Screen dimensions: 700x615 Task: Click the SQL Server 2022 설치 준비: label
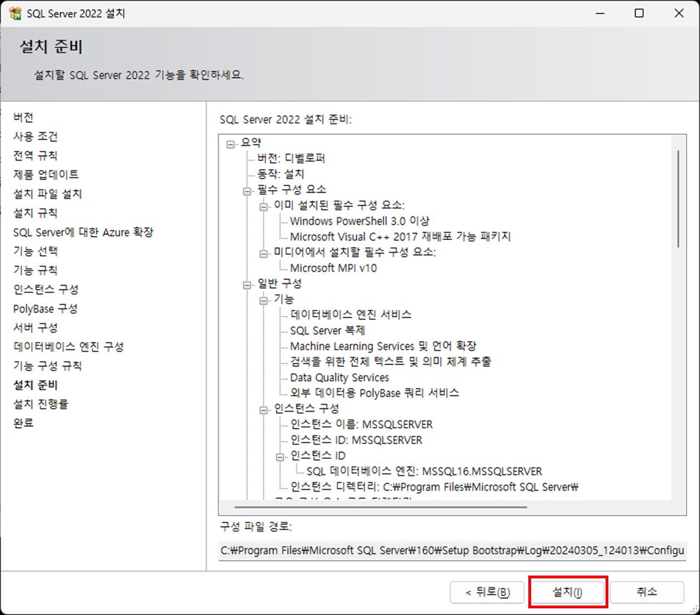click(286, 119)
